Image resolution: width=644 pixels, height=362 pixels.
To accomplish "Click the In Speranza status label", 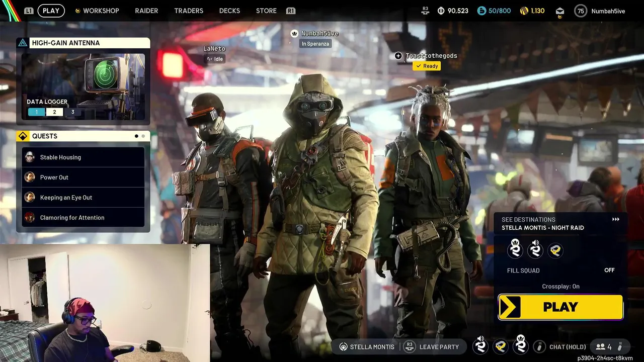I will (315, 44).
